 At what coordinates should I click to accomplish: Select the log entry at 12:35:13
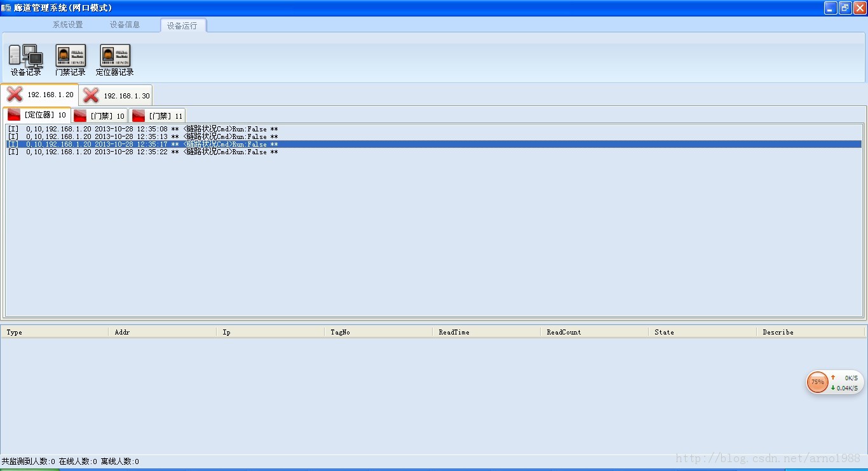433,136
